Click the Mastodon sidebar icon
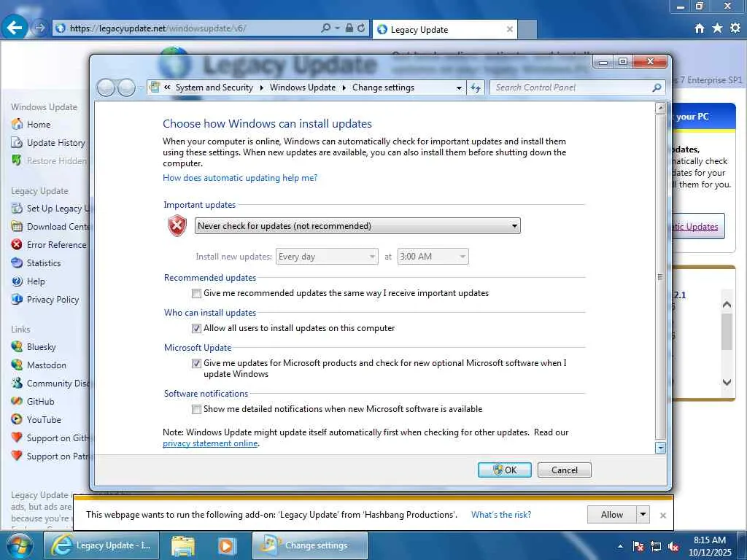Image resolution: width=747 pixels, height=560 pixels. click(x=17, y=365)
